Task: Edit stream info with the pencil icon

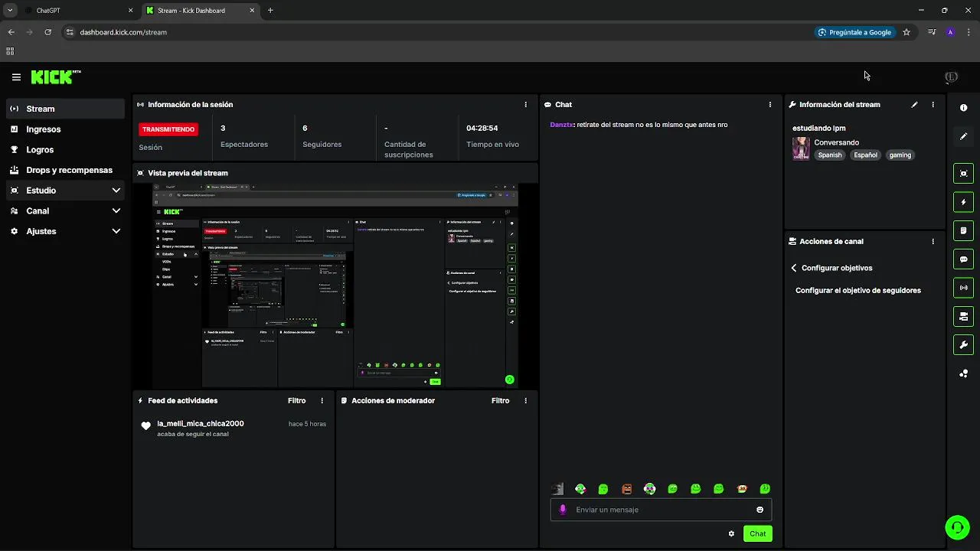Action: 914,105
